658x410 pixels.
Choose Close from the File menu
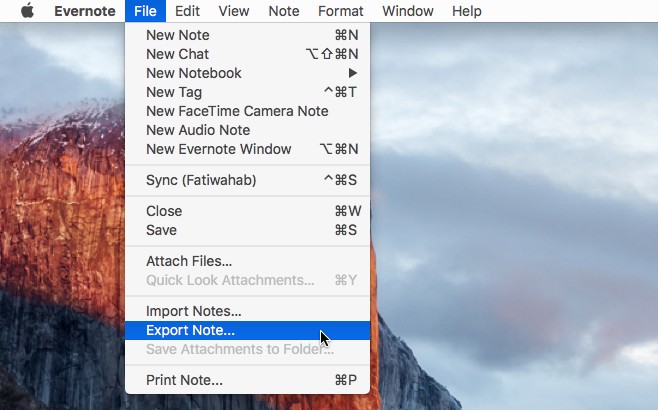tap(248, 211)
